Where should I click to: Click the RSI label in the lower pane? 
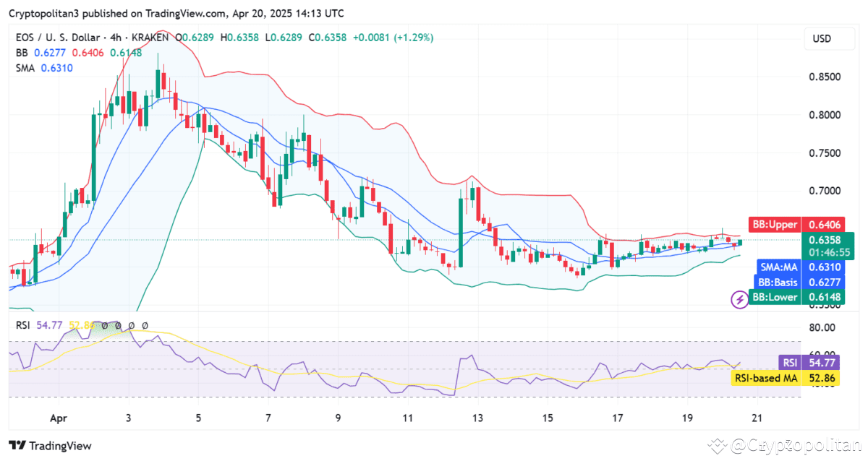pos(22,325)
